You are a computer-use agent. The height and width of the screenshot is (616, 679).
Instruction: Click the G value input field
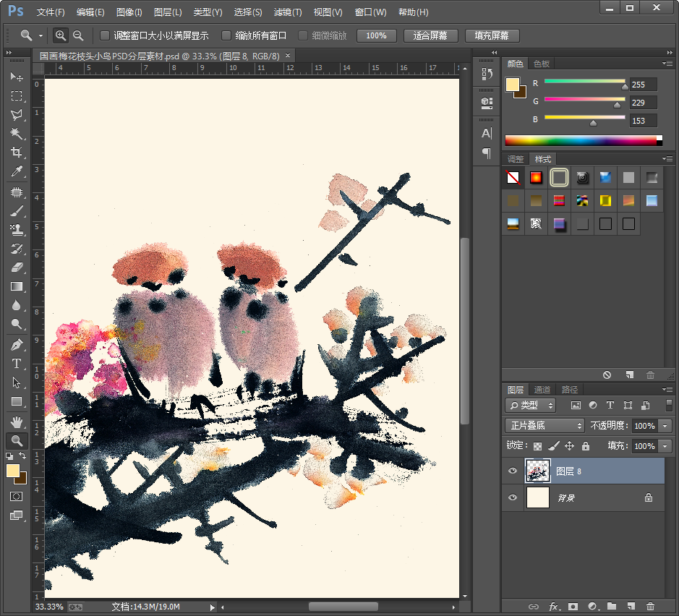(643, 103)
